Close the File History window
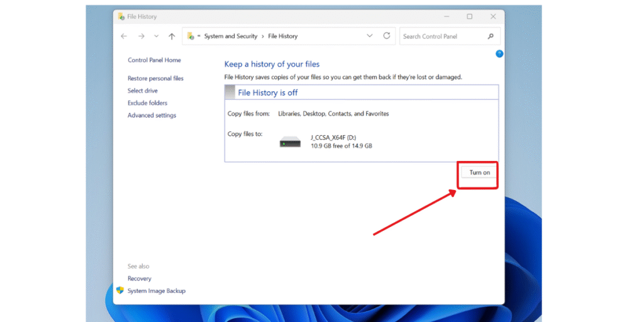644x322 pixels. 493,16
